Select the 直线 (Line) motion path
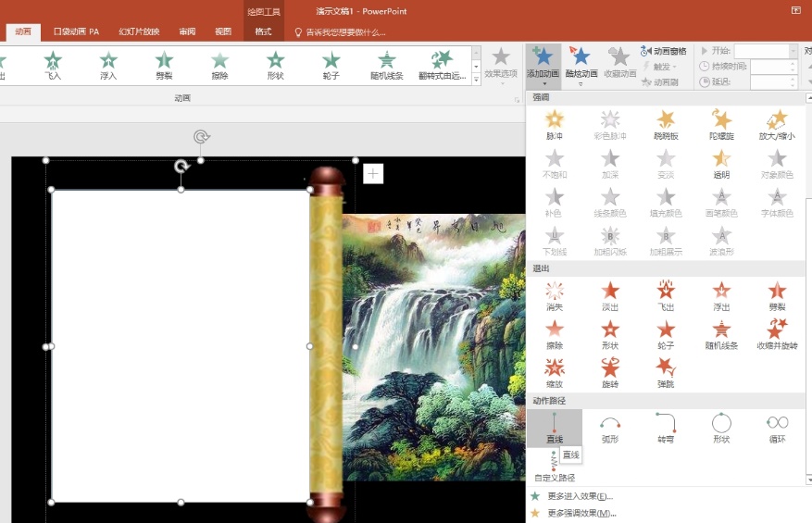The height and width of the screenshot is (523, 812). click(x=554, y=429)
